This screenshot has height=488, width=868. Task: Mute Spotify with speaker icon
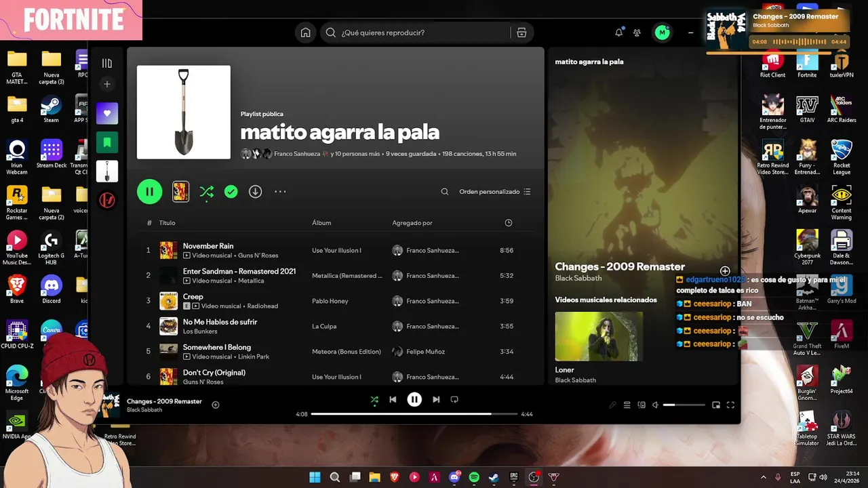(x=655, y=405)
